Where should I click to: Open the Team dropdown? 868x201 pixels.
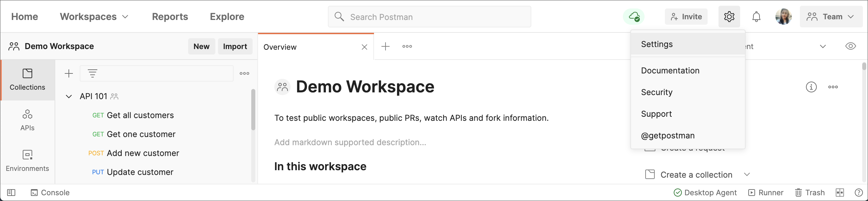click(x=831, y=17)
